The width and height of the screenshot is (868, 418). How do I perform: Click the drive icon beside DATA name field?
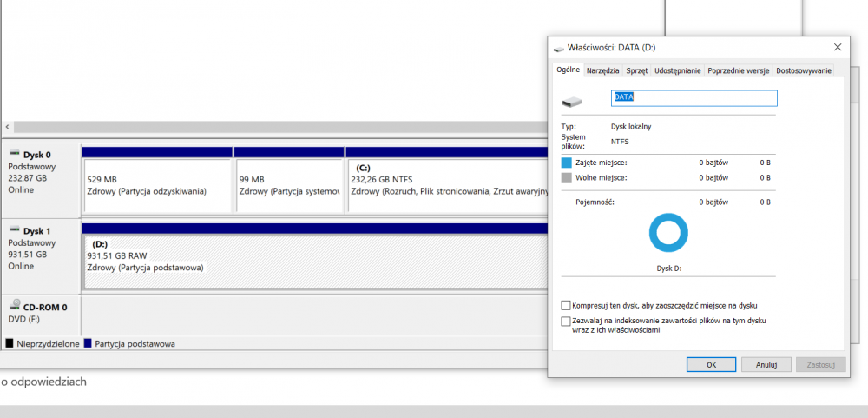coord(571,102)
